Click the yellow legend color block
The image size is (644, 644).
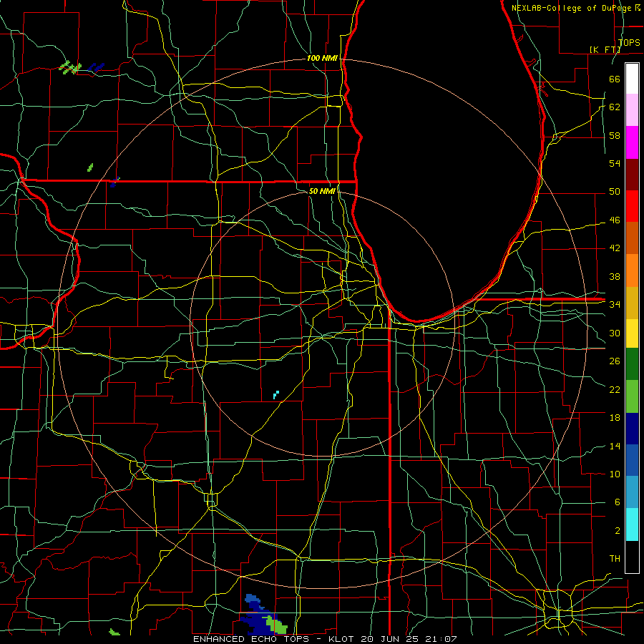tap(632, 333)
